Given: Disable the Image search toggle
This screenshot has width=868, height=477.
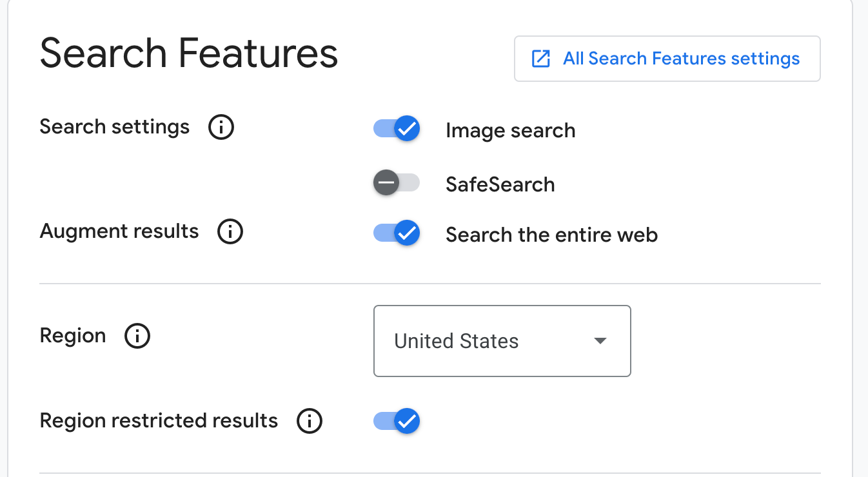Looking at the screenshot, I should point(396,128).
